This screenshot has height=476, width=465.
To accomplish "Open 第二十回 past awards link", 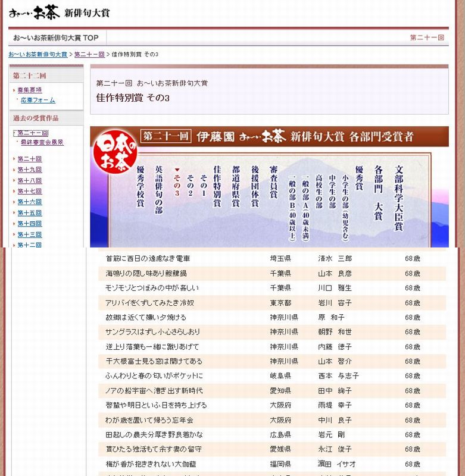I will 29,159.
